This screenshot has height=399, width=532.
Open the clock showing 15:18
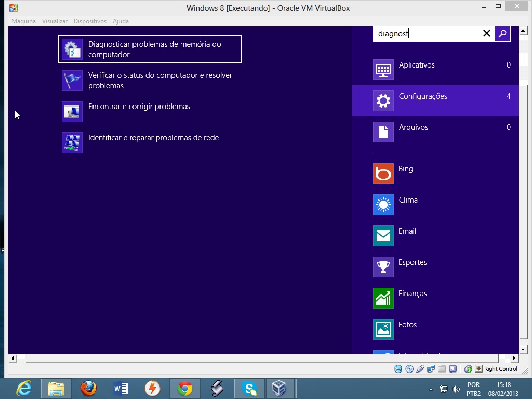coord(503,389)
